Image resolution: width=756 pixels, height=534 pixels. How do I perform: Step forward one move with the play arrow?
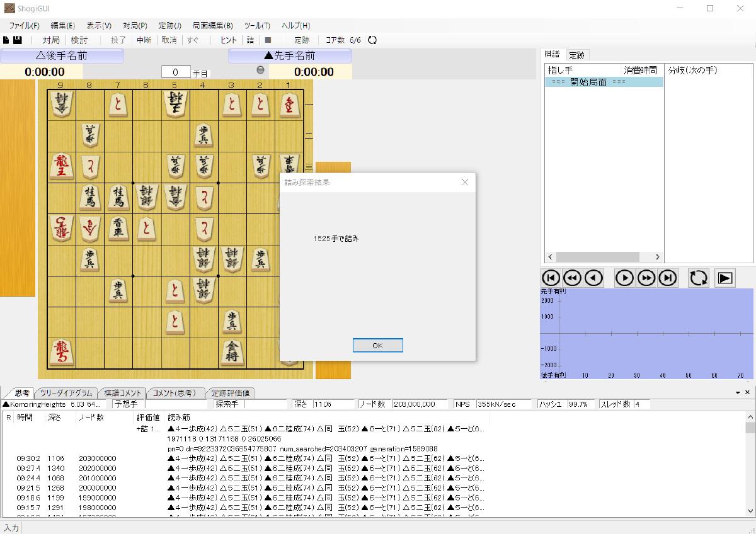624,278
